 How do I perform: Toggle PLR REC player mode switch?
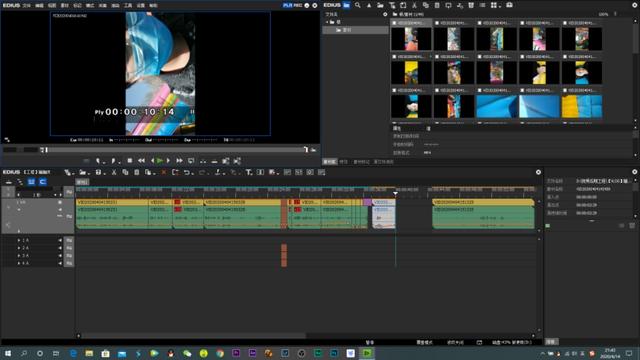tap(293, 5)
